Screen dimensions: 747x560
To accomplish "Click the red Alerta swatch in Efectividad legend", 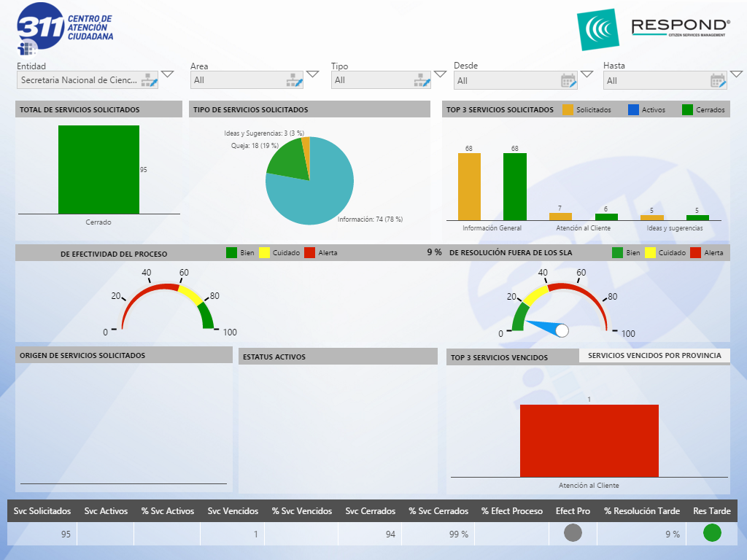I will click(309, 253).
